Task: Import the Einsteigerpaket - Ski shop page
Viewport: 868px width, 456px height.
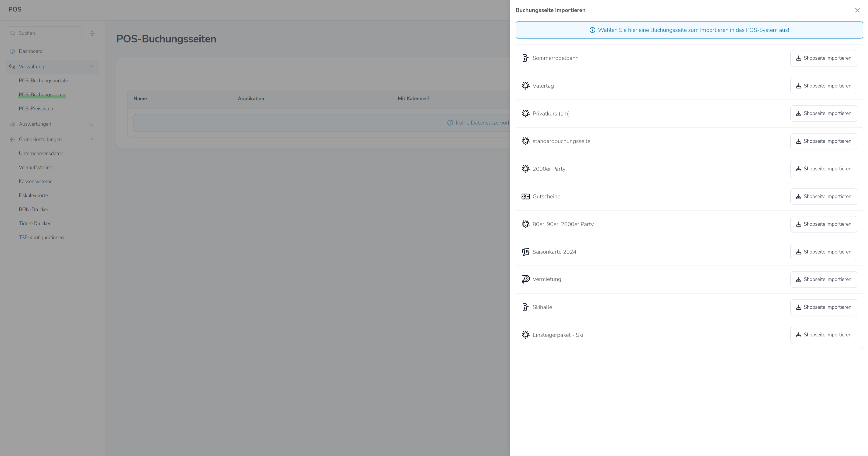Action: [823, 335]
